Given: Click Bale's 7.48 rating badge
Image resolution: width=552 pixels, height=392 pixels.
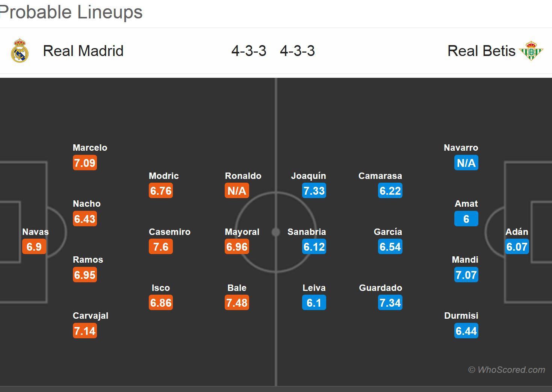Looking at the screenshot, I should coord(237,303).
